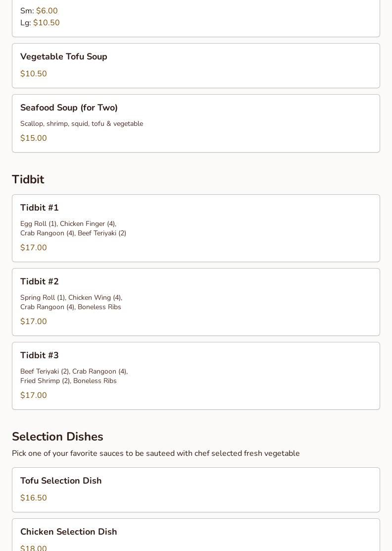
Task: Click the Scallop, shrimp, squid description text
Action: [x=82, y=124]
